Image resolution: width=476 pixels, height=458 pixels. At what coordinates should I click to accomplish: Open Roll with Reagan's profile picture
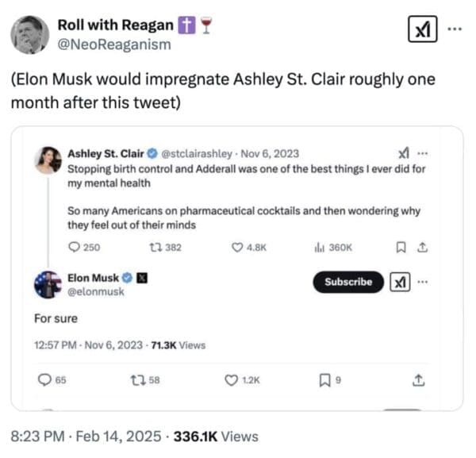30,34
